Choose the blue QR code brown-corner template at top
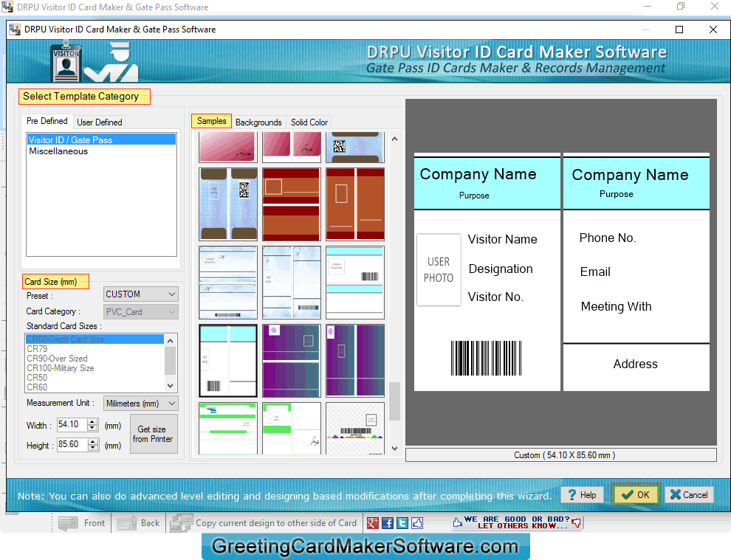The image size is (731, 560). (x=354, y=147)
